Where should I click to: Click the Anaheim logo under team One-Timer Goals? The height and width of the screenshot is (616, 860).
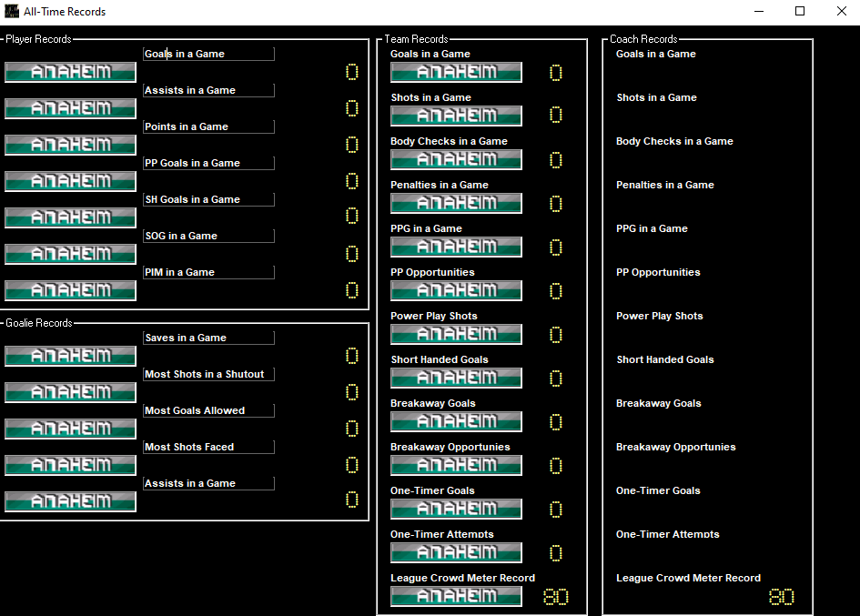pyautogui.click(x=456, y=509)
